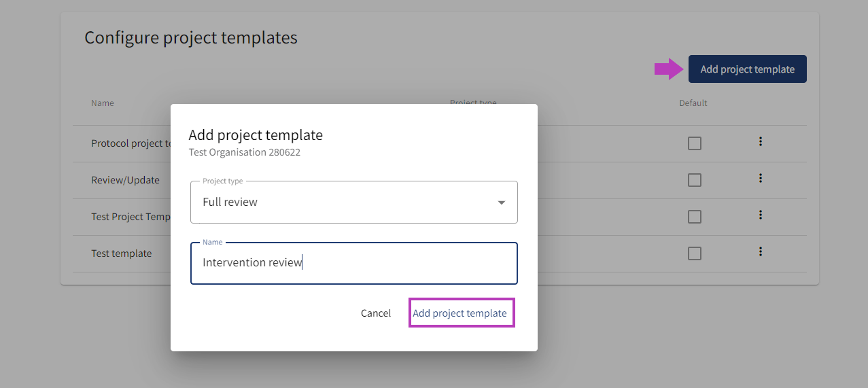Click the kebab menu for Test Project Template
Image resolution: width=868 pixels, height=388 pixels.
coord(761,215)
